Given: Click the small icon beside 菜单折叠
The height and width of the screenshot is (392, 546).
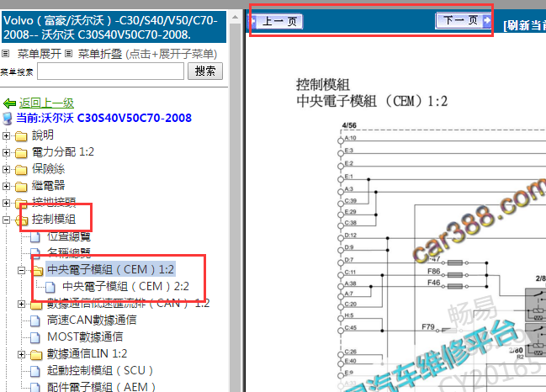Looking at the screenshot, I should click(x=69, y=54).
